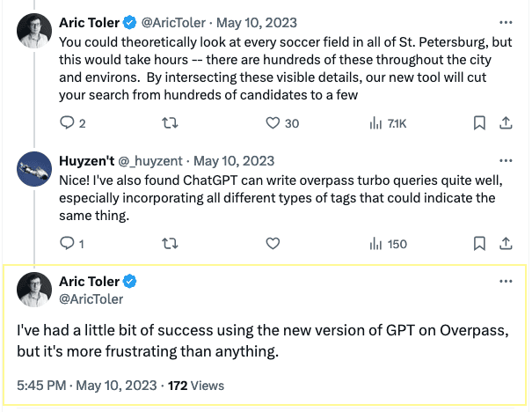Share Huyzen't's tweet
532x412 pixels.
505,243
